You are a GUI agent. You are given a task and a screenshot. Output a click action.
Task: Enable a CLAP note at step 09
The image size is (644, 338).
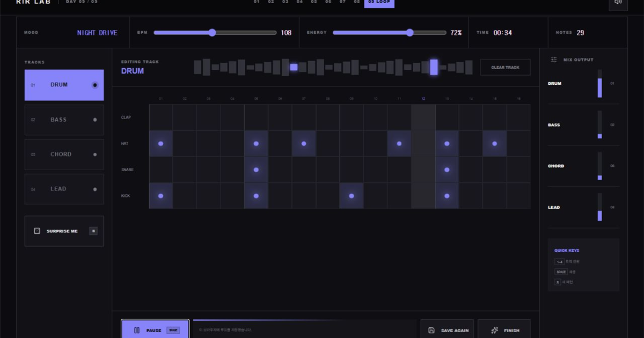(352, 117)
